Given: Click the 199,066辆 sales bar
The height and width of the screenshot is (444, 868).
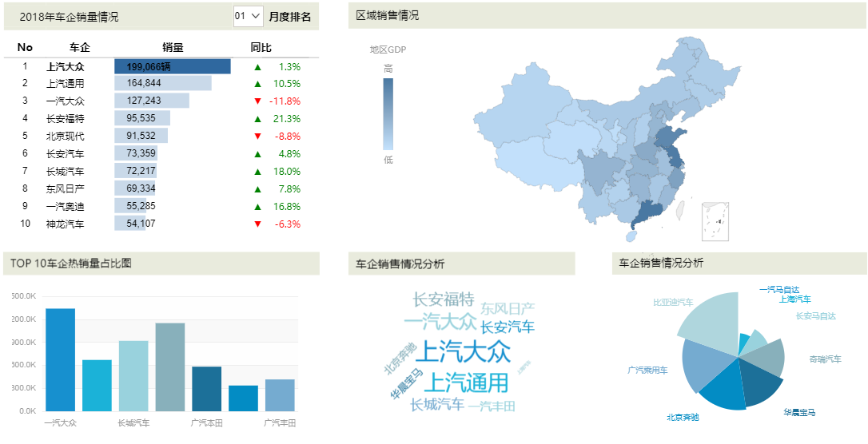Looking at the screenshot, I should [x=173, y=66].
